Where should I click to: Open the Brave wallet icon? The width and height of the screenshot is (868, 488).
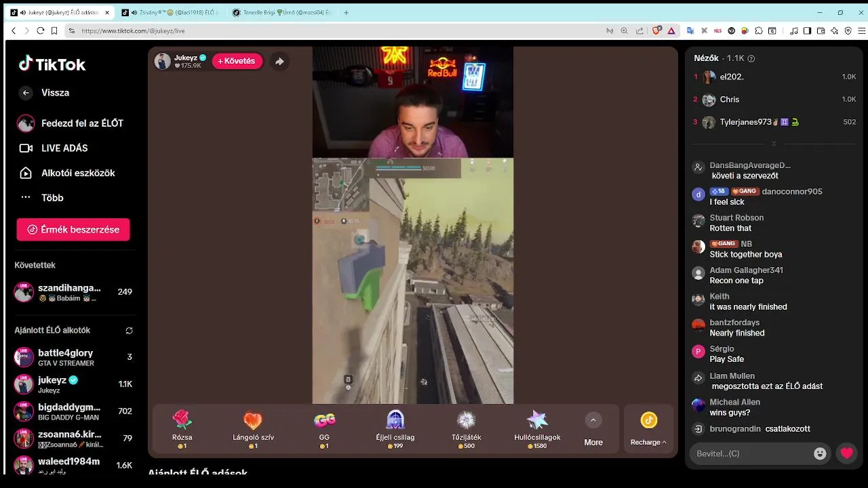[821, 30]
